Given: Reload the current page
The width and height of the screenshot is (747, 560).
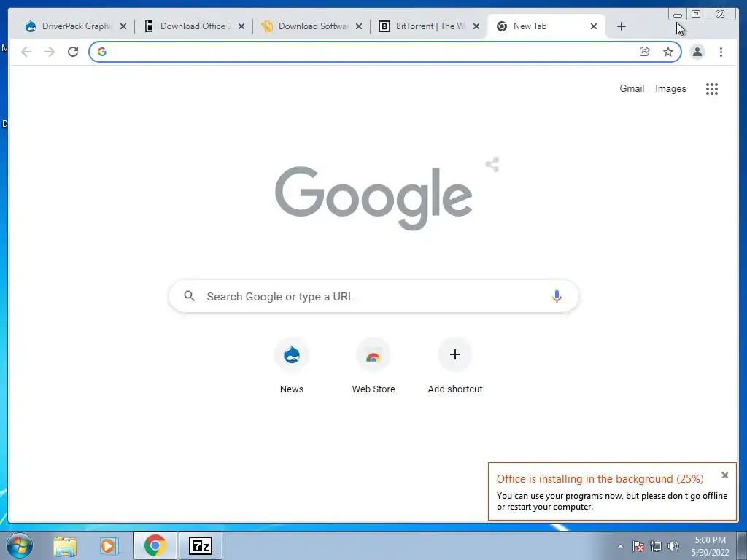Looking at the screenshot, I should (73, 52).
